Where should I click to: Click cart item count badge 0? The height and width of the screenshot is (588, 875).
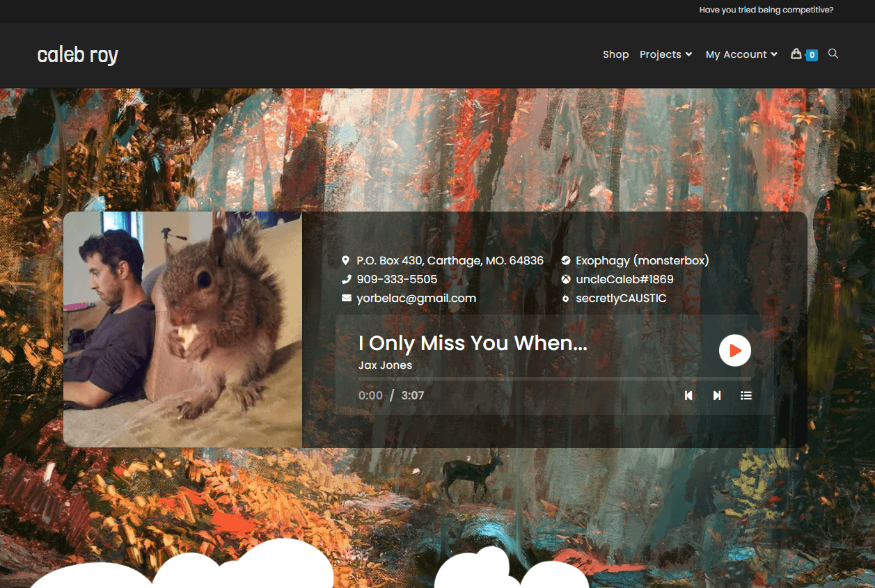[x=812, y=55]
